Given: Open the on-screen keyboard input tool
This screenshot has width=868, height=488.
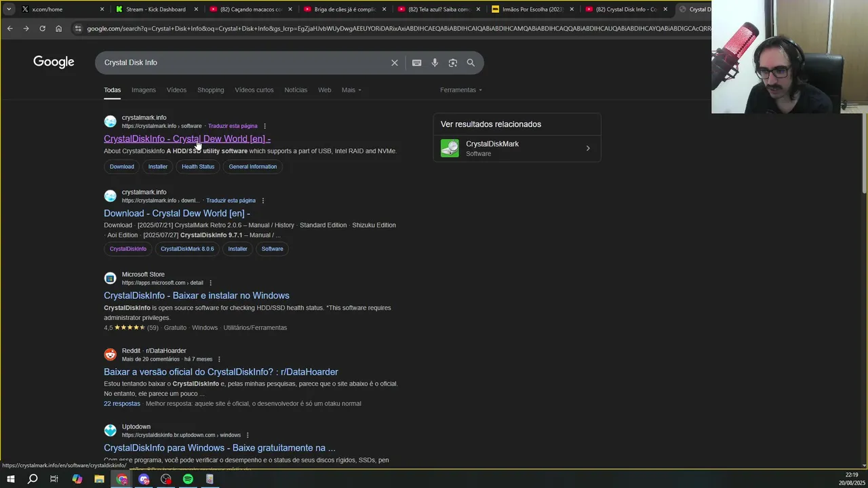Looking at the screenshot, I should point(416,62).
